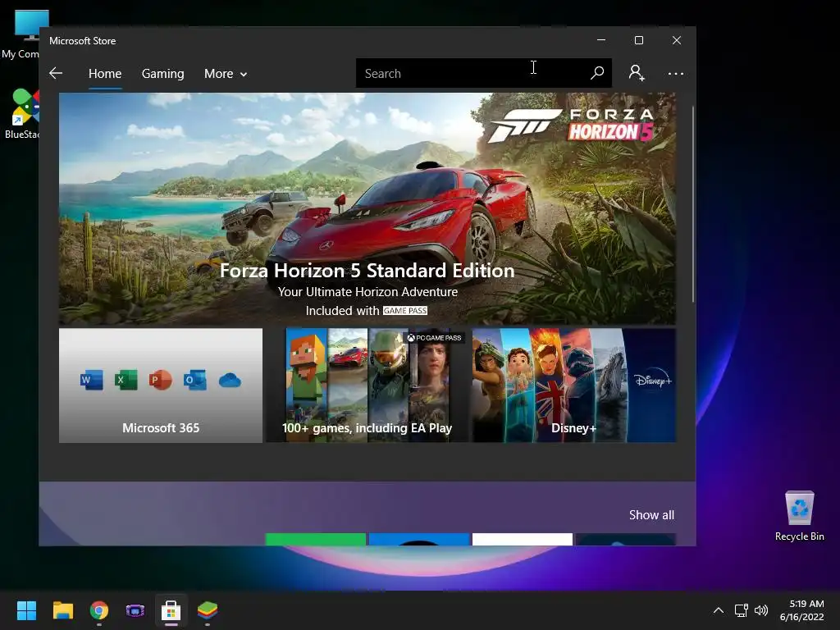The width and height of the screenshot is (840, 630).
Task: Open the Disney+ tile
Action: (x=573, y=386)
